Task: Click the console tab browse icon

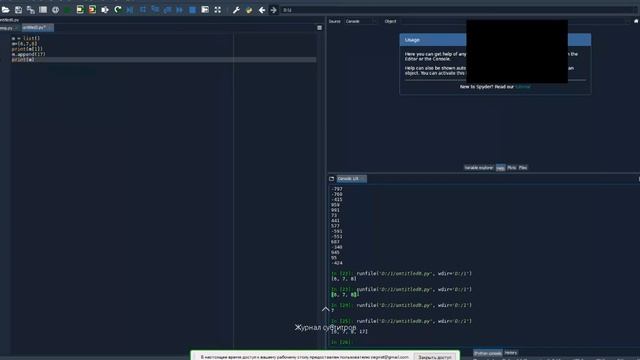Action: pos(331,179)
